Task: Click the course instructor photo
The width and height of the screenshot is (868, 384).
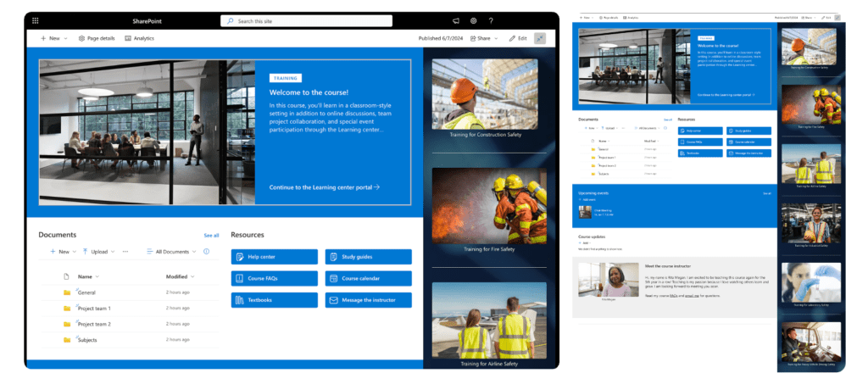Action: [x=608, y=280]
